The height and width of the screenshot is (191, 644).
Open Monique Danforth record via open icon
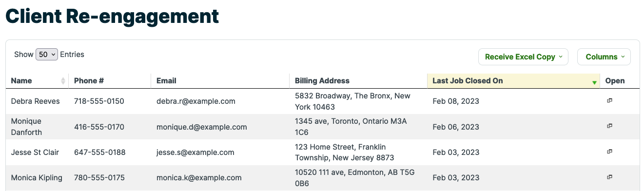tap(609, 126)
